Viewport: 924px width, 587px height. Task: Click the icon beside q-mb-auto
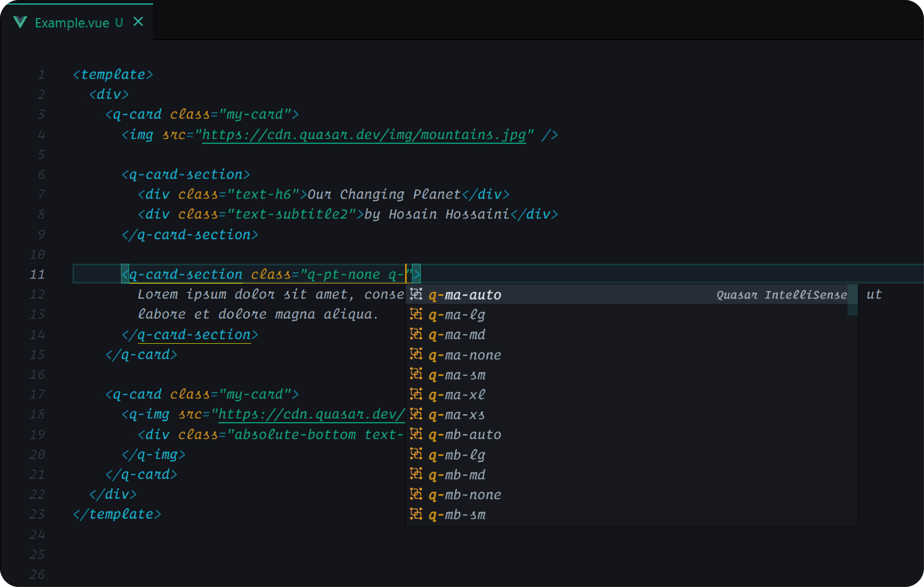pyautogui.click(x=416, y=434)
